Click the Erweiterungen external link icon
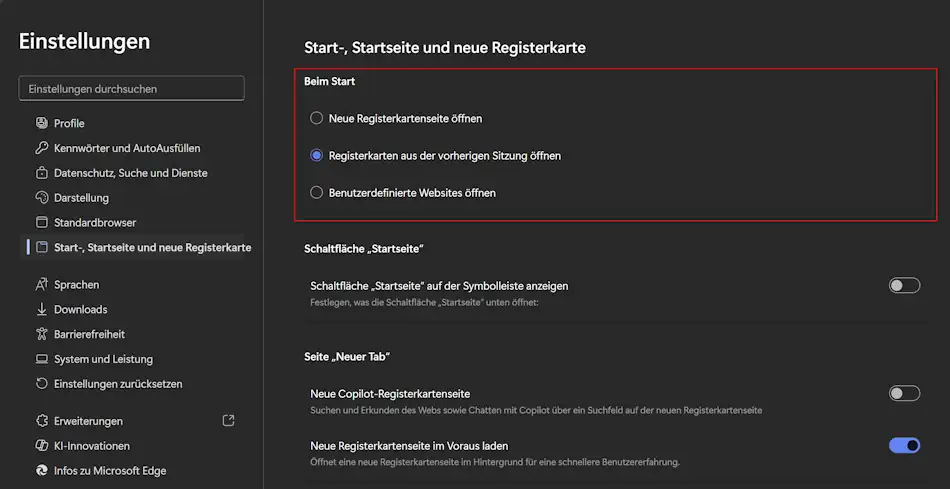This screenshot has width=950, height=489. [x=228, y=421]
